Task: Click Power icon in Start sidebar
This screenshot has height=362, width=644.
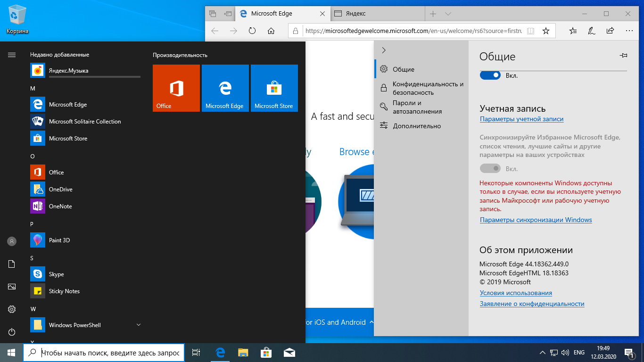Action: (x=12, y=332)
